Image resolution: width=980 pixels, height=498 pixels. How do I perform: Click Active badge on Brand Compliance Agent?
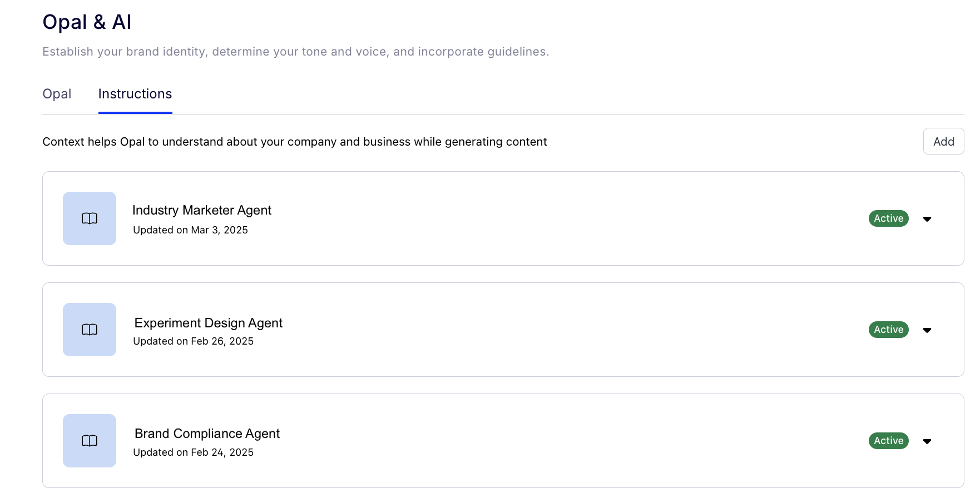[888, 441]
